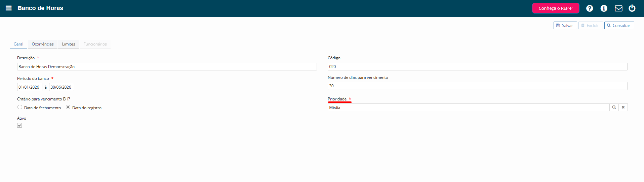Open the envelope messages icon
Screen dimensions: 644x182
[x=618, y=8]
